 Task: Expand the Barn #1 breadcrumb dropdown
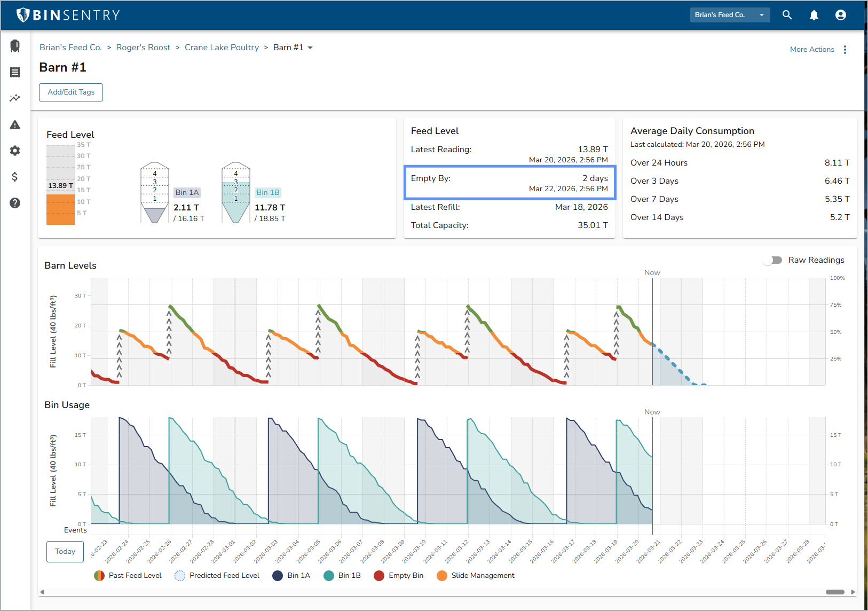(x=310, y=48)
